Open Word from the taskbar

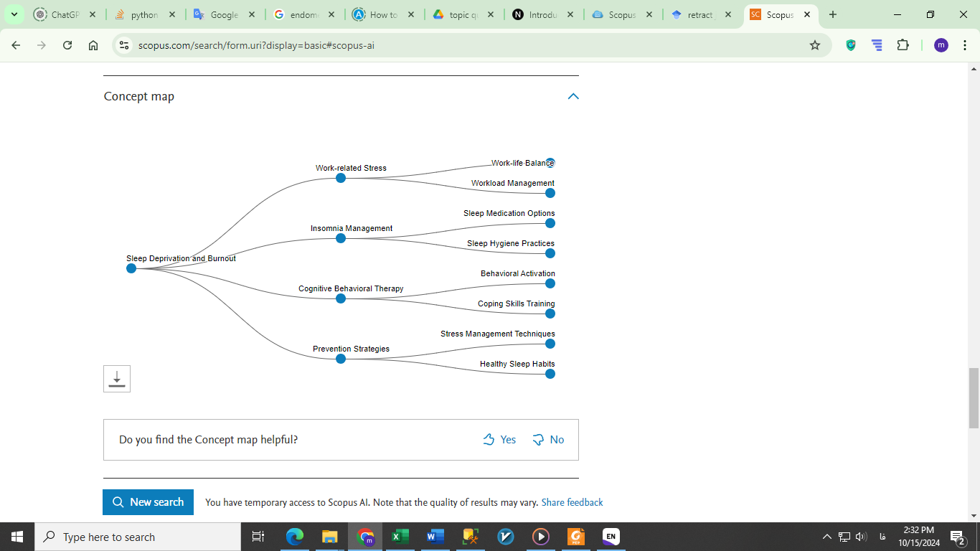coord(435,537)
